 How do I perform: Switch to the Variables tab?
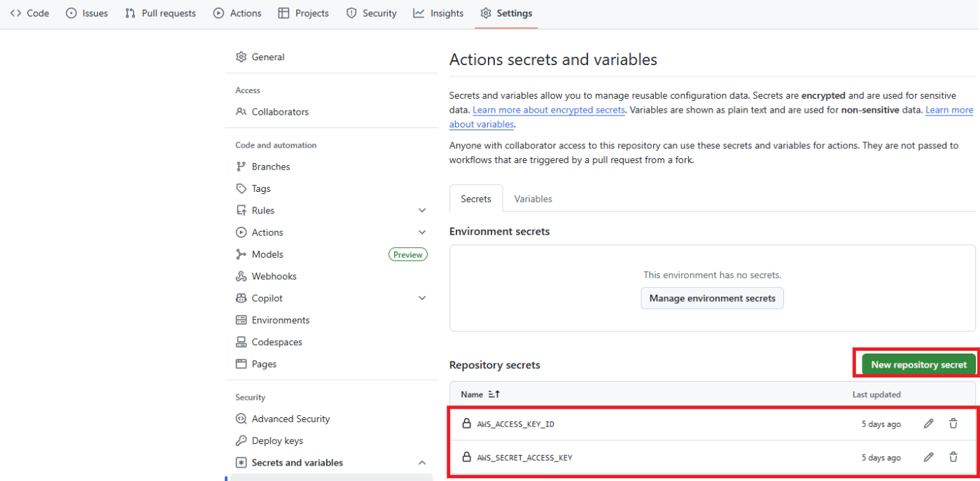point(533,199)
